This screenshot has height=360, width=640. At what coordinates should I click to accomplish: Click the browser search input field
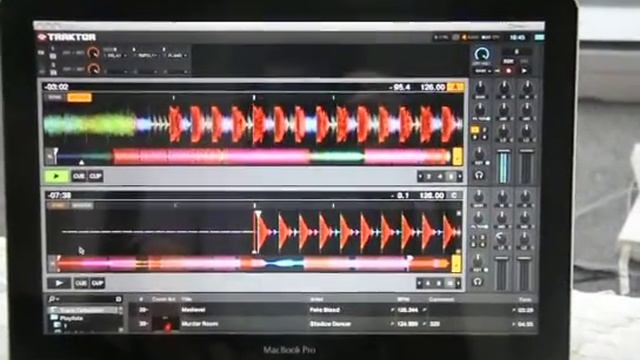(x=86, y=299)
